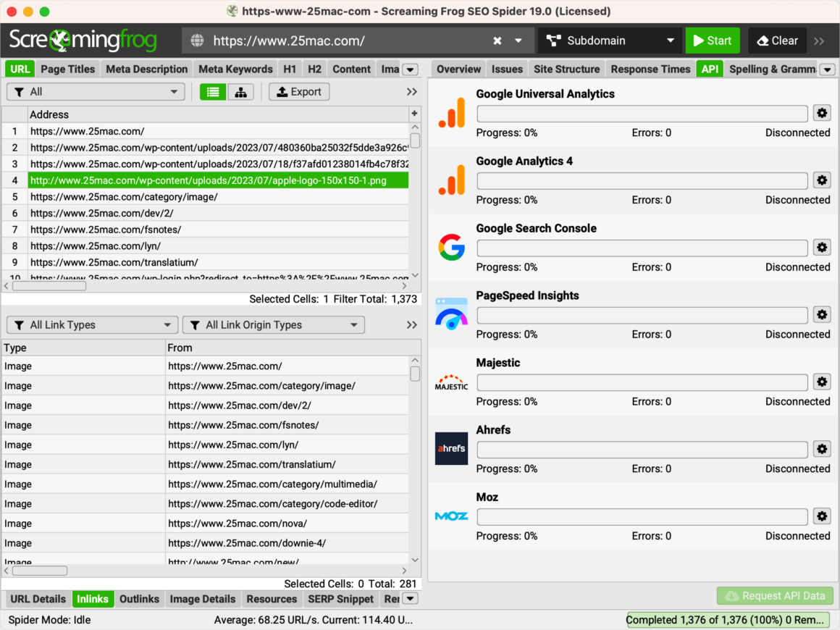Open All Link Types dropdown
This screenshot has height=630, width=840.
pyautogui.click(x=92, y=325)
